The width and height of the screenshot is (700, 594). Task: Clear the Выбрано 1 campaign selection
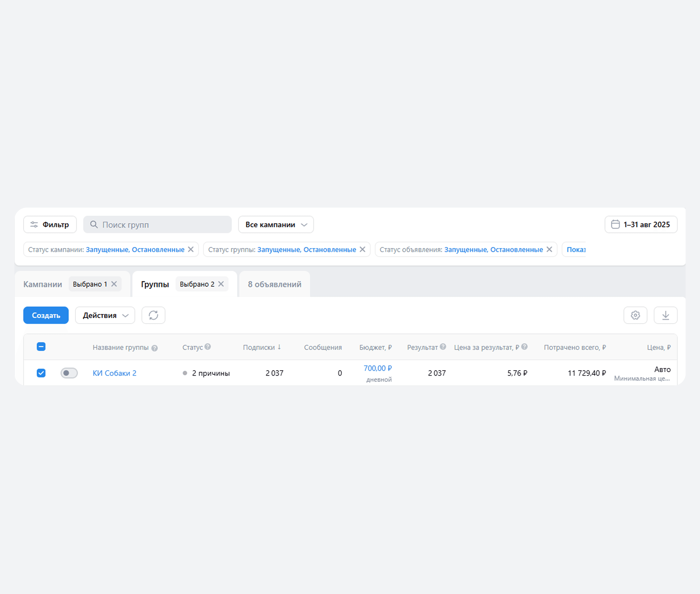(114, 284)
